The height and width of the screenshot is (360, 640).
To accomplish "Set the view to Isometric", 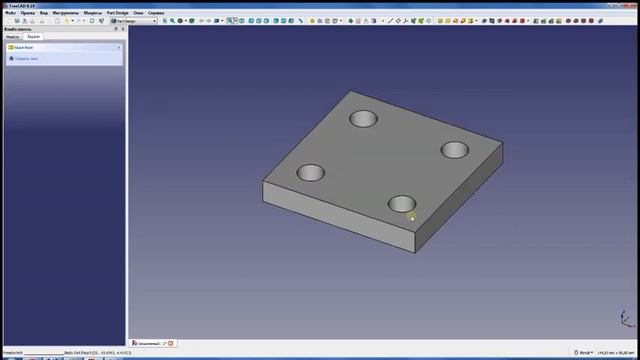I will point(242,20).
